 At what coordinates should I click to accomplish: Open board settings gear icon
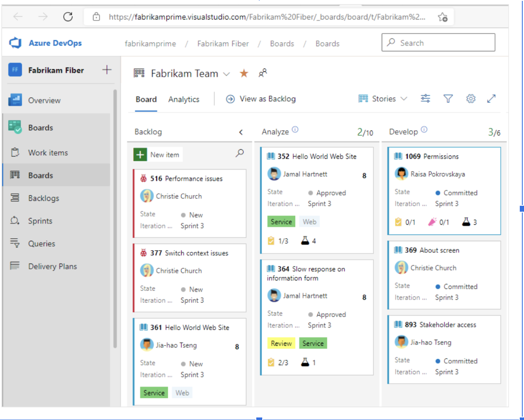470,98
